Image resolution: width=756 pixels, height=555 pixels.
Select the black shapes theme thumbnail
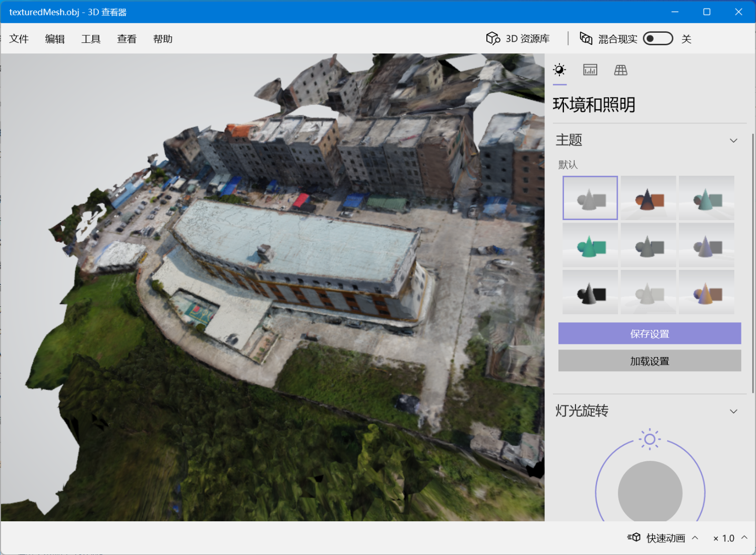(x=590, y=292)
